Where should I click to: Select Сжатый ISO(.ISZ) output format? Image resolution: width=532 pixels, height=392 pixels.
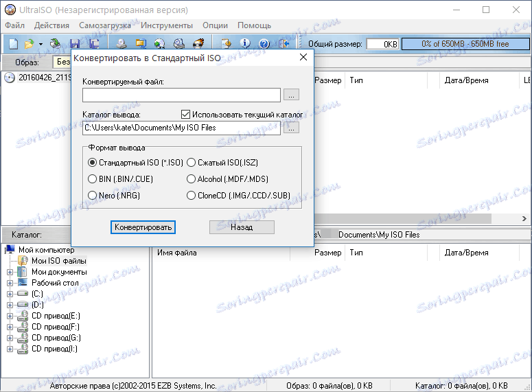pos(191,163)
